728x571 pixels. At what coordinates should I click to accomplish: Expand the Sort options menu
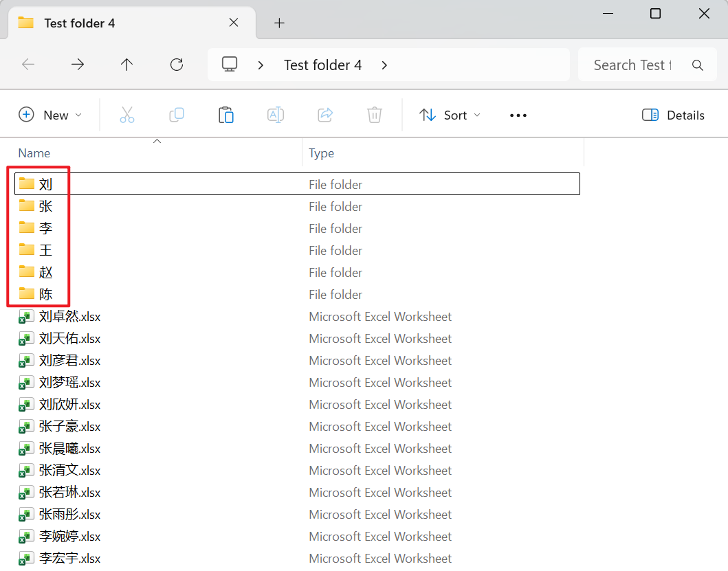tap(450, 115)
